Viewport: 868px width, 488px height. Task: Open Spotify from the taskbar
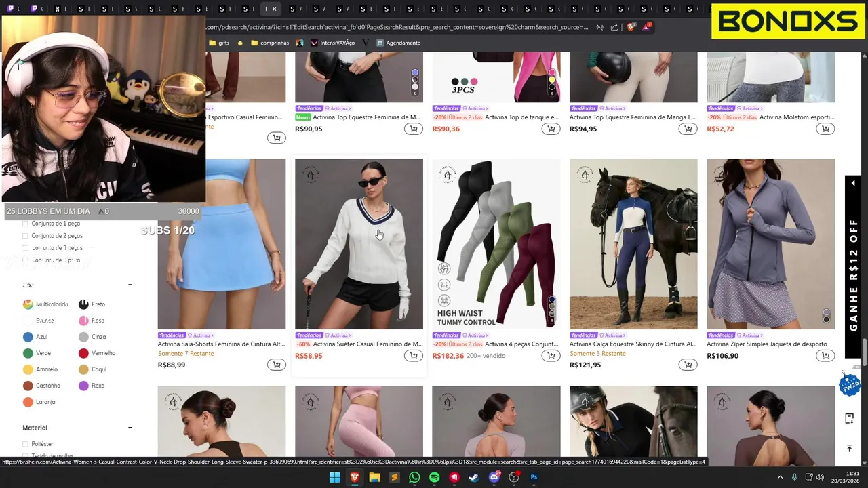click(x=434, y=477)
